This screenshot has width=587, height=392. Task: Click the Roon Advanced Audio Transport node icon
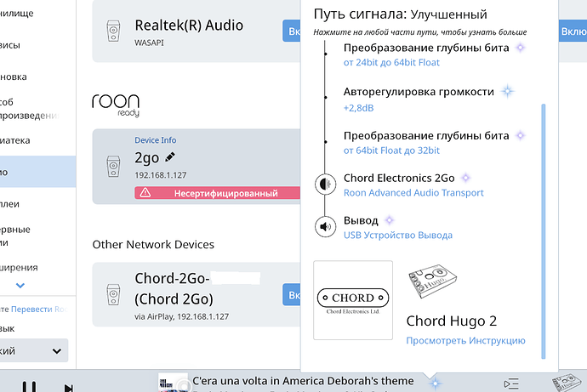point(325,185)
